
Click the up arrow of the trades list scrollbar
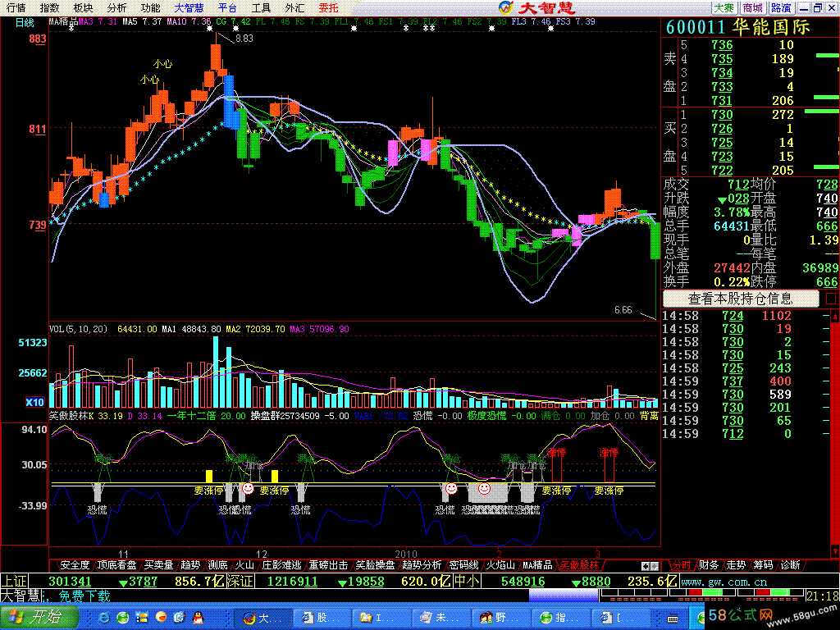pos(834,317)
